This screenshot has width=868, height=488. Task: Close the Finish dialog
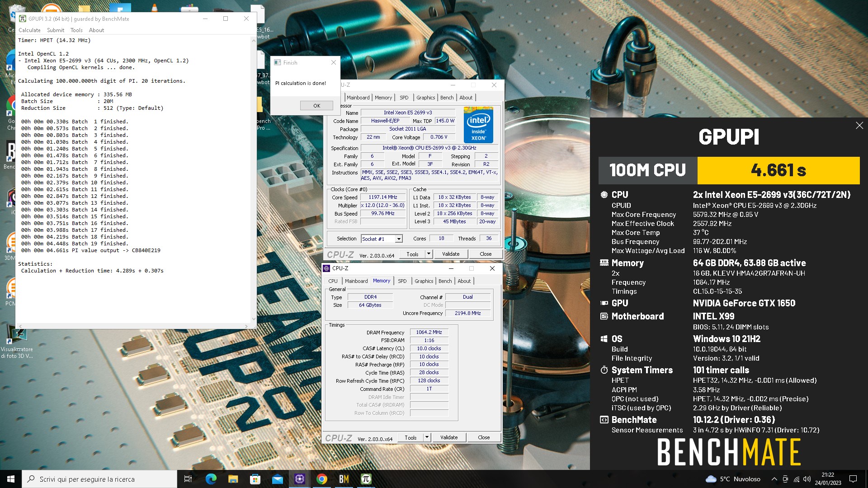tap(334, 63)
